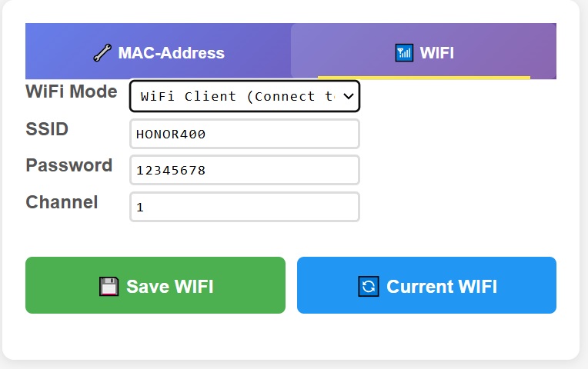
Task: Click into the Password input field
Action: click(244, 170)
